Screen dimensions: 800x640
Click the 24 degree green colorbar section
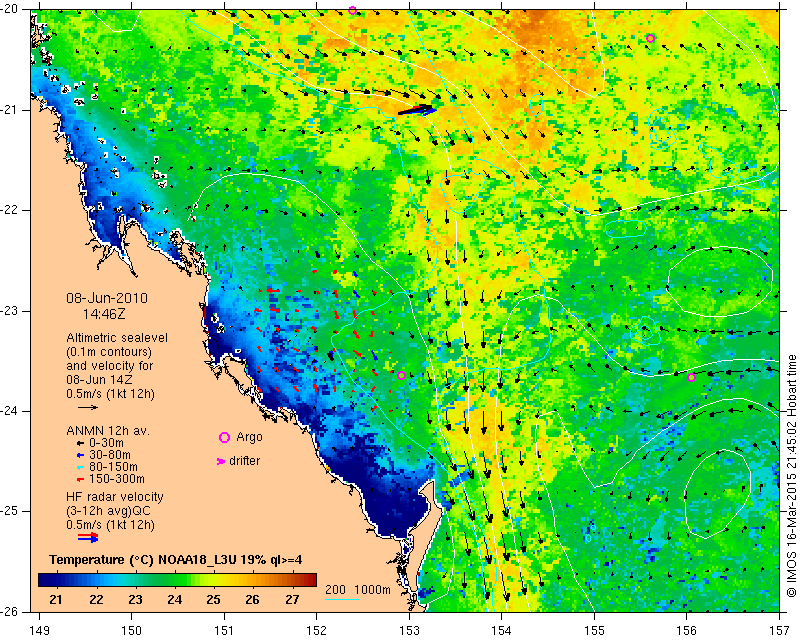(174, 580)
